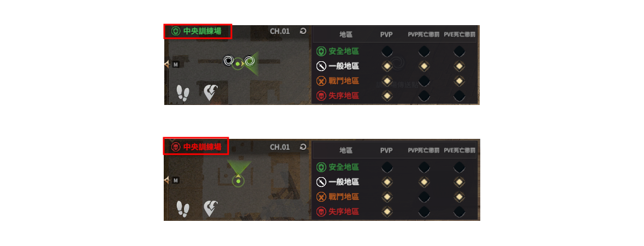644x246 pixels.
Task: Click the refresh icon beside CH.01 on the red-labeled minimap
Action: pyautogui.click(x=303, y=147)
